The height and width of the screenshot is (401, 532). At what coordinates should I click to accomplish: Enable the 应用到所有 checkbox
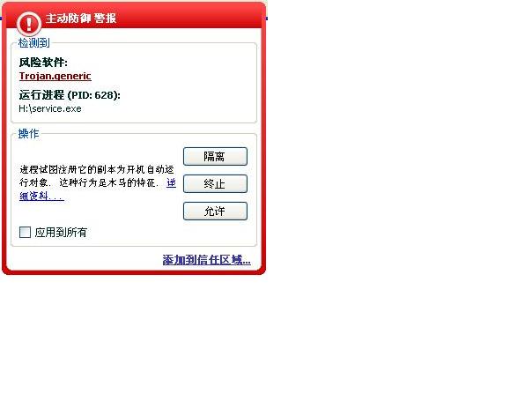click(x=26, y=233)
